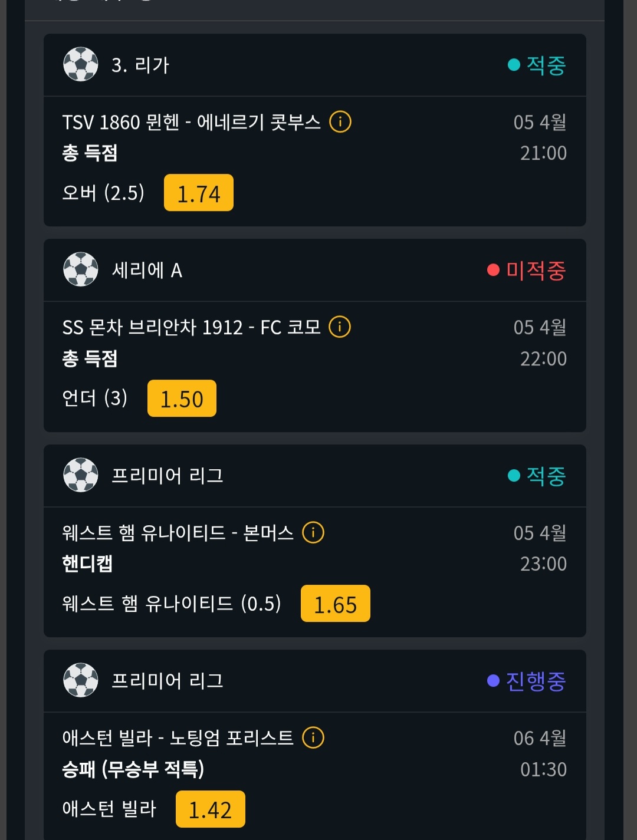Click the red 미적중 status label
Image resolution: width=637 pixels, height=840 pixels.
coord(527,270)
